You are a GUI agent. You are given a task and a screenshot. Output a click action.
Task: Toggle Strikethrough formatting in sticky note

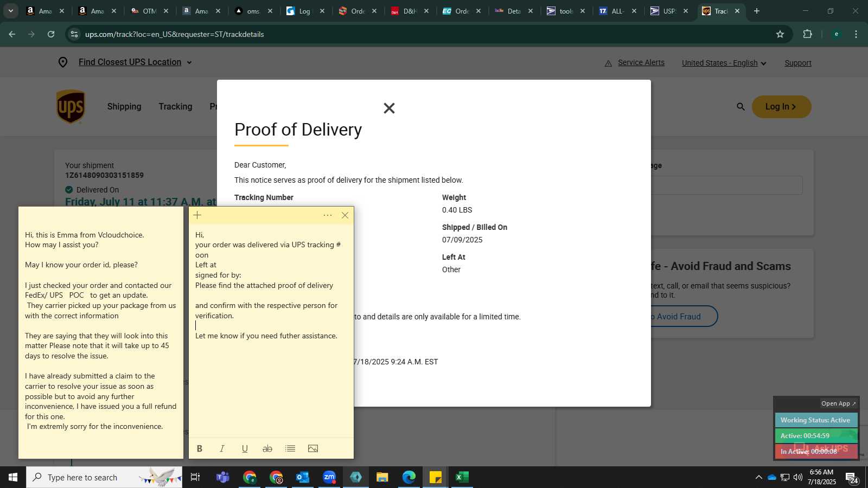click(x=267, y=448)
